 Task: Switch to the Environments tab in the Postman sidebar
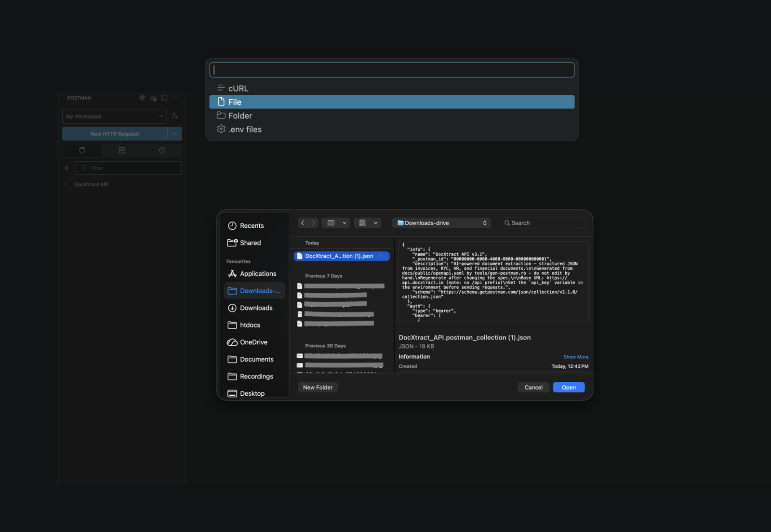coord(122,150)
